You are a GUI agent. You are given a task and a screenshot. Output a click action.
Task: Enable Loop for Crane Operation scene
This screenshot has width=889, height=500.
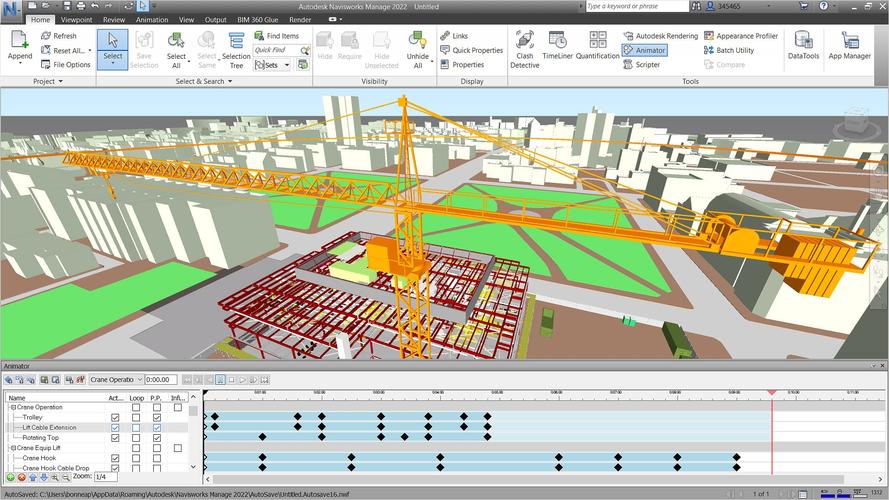coord(136,407)
